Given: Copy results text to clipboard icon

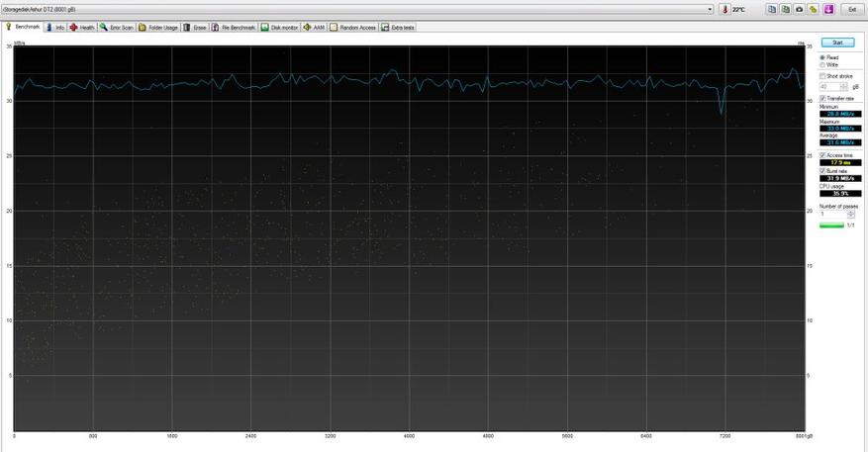Looking at the screenshot, I should pyautogui.click(x=772, y=10).
